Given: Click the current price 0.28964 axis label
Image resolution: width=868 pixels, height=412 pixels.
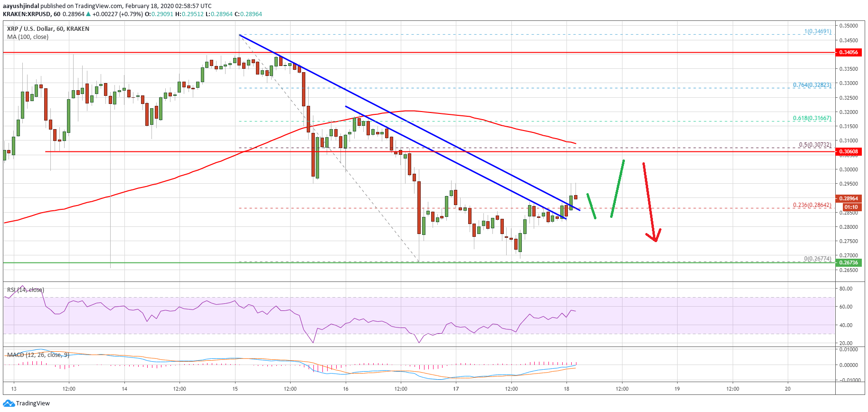Looking at the screenshot, I should (x=849, y=198).
